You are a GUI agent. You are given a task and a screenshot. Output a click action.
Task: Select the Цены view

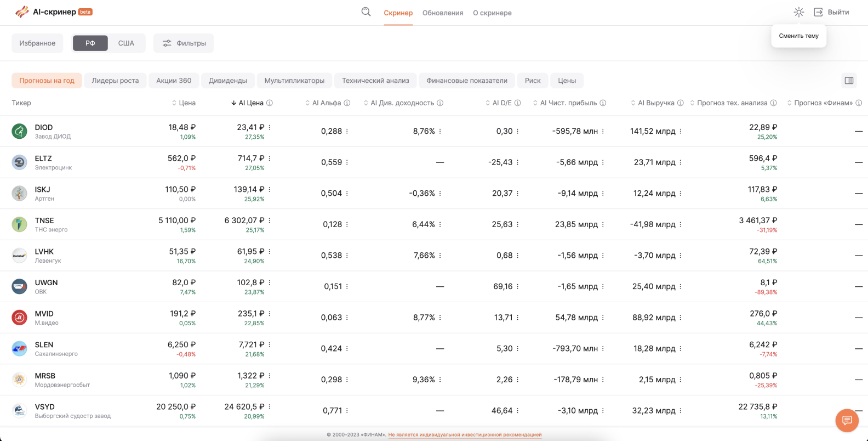point(567,81)
